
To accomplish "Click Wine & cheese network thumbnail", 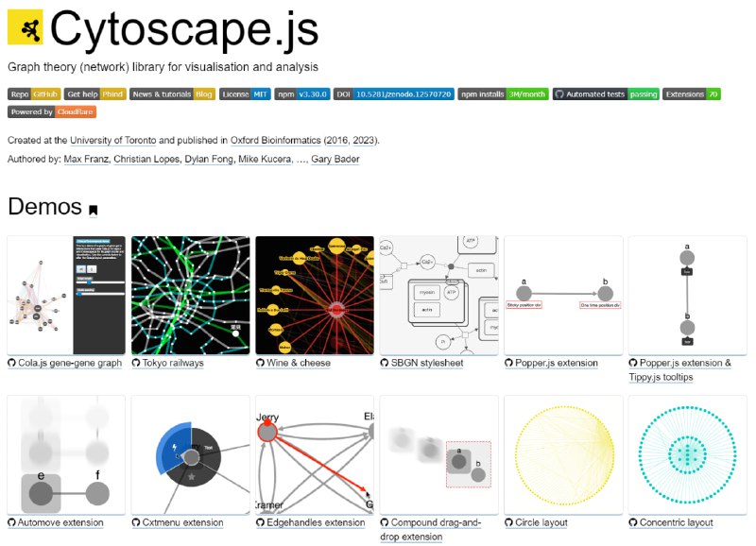I will (315, 295).
